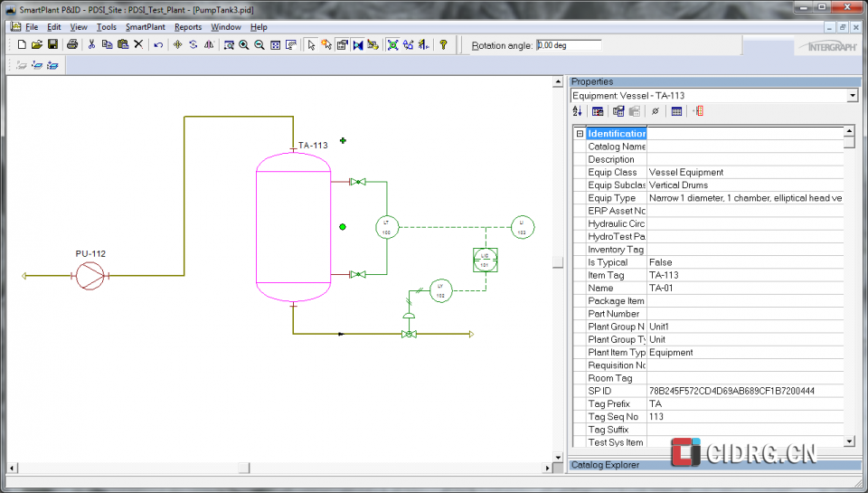The image size is (868, 493).
Task: Save the drawing with the floppy disk icon
Action: 52,45
